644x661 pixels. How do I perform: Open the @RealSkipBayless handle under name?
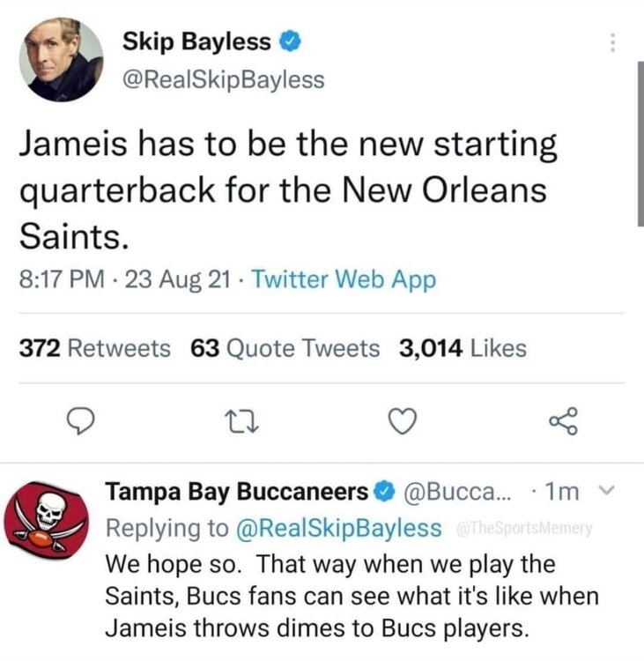pos(224,79)
